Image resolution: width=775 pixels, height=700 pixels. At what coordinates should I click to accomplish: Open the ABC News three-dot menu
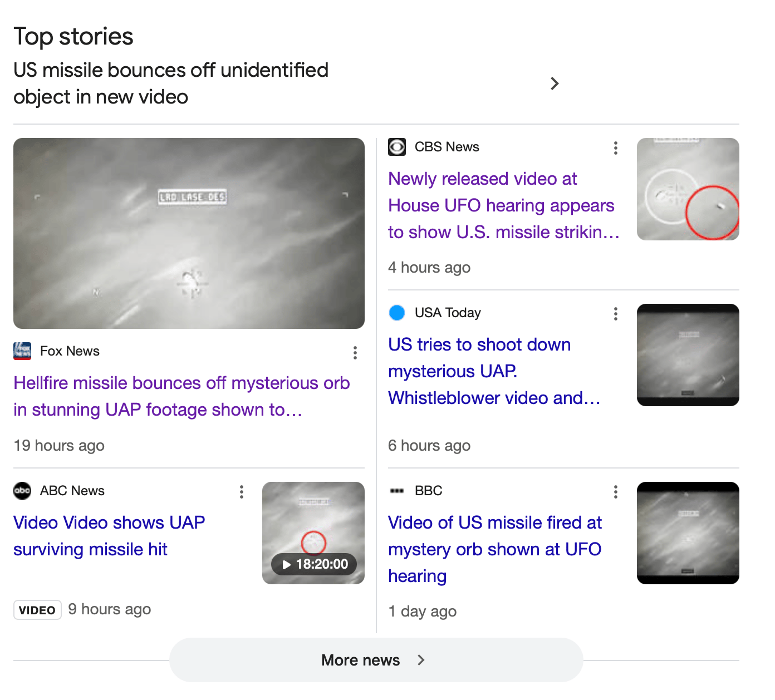click(x=241, y=492)
